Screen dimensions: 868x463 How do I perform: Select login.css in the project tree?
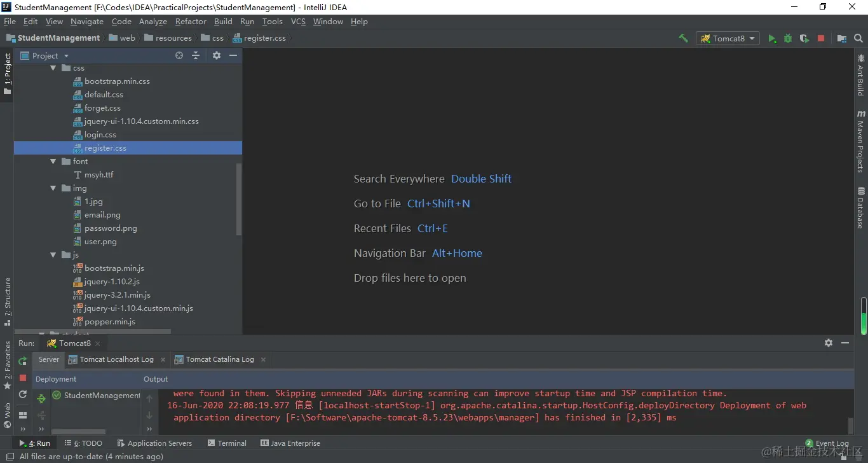point(100,135)
